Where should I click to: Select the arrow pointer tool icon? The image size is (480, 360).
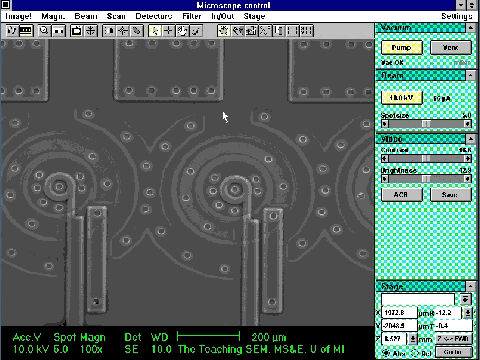click(155, 31)
